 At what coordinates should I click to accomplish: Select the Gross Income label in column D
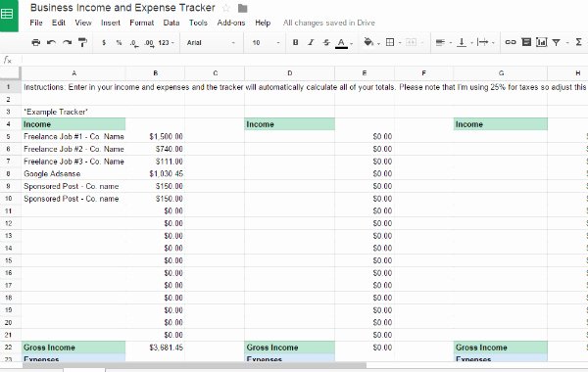click(289, 348)
